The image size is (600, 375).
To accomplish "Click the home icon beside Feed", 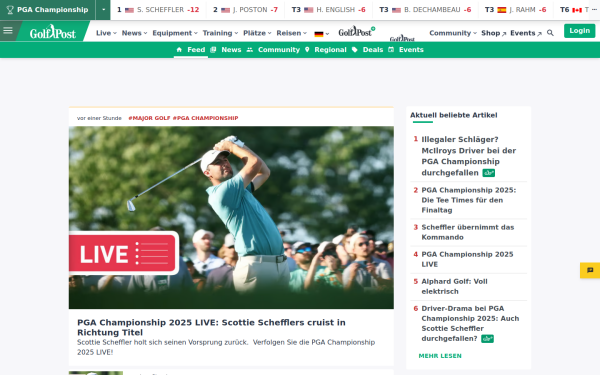I will (179, 50).
